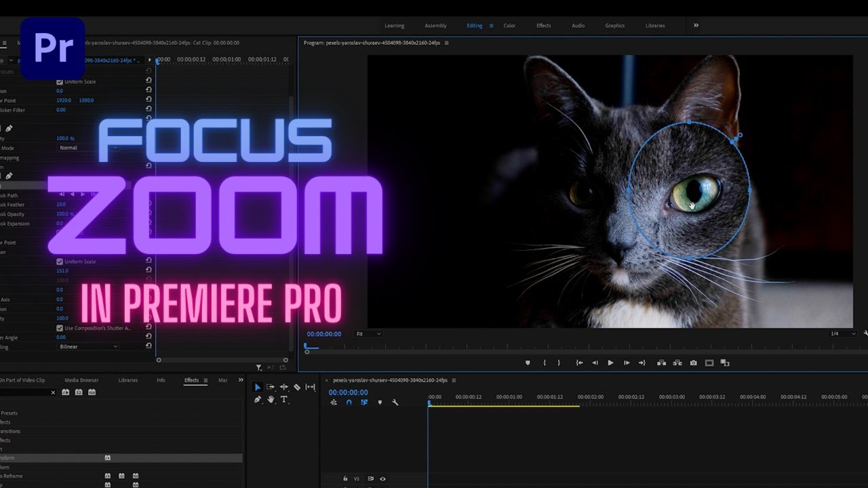Select the Track Select Forward tool
This screenshot has width=868, height=488.
[271, 387]
